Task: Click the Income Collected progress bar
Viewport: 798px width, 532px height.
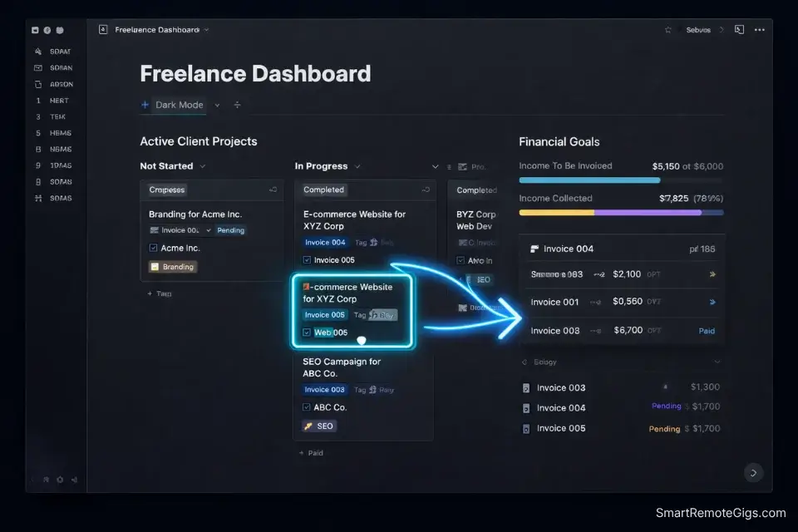Action: [621, 214]
